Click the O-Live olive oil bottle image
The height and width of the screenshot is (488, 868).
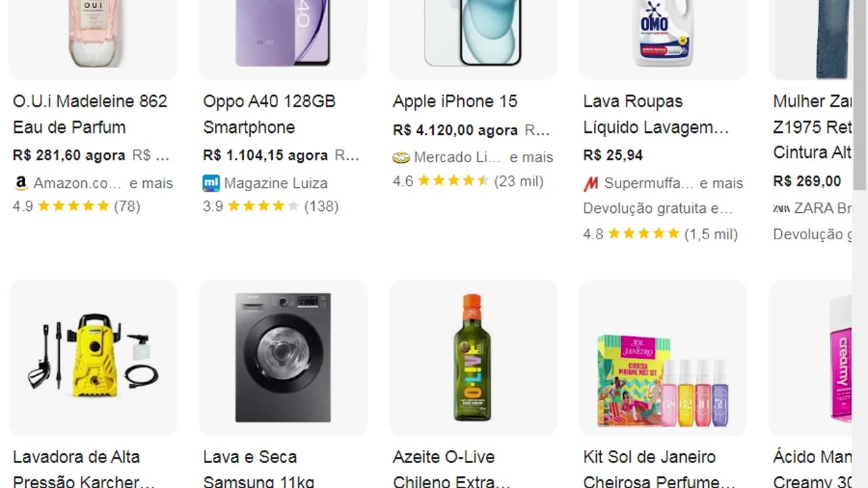click(472, 357)
